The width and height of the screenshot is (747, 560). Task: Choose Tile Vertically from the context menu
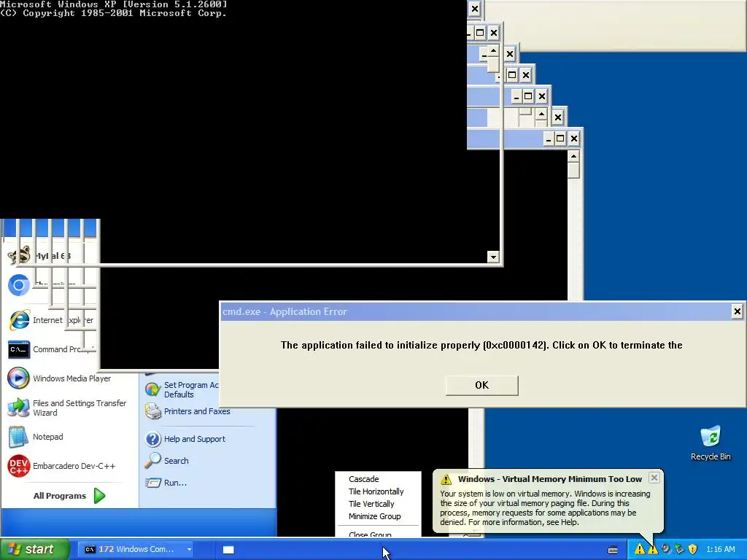pos(371,504)
